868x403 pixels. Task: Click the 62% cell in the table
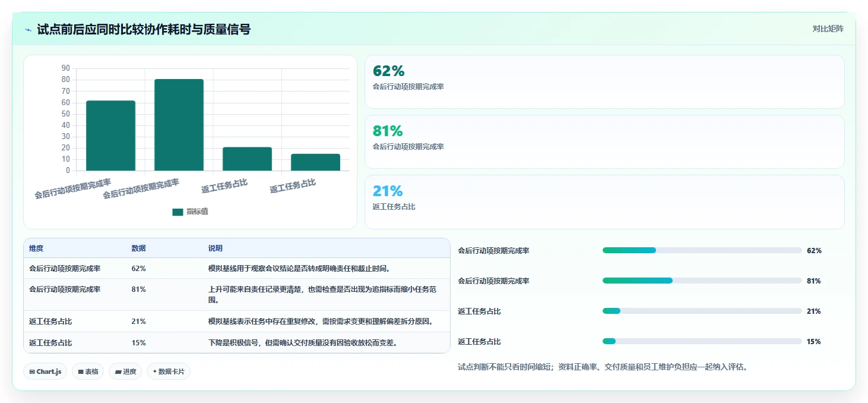tap(139, 269)
